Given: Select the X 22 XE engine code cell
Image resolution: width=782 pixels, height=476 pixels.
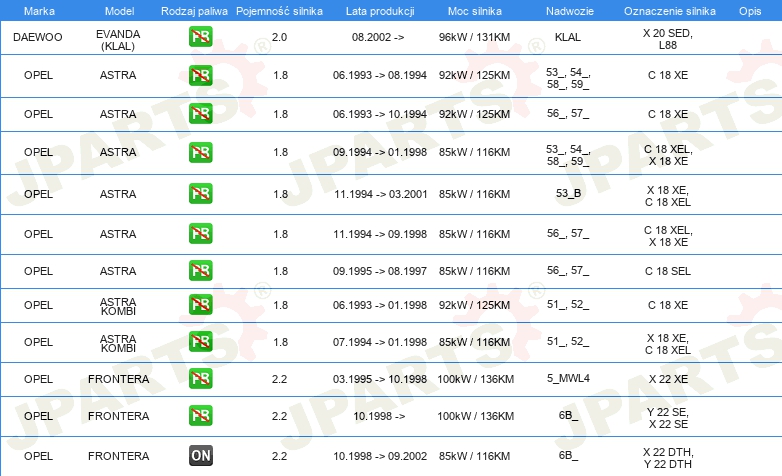Looking at the screenshot, I should pos(668,379).
